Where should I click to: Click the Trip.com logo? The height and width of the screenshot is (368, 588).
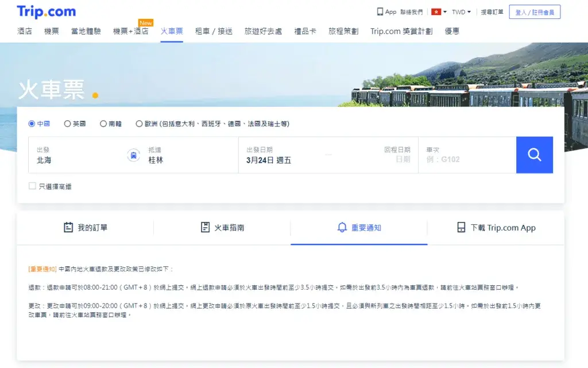click(x=47, y=11)
